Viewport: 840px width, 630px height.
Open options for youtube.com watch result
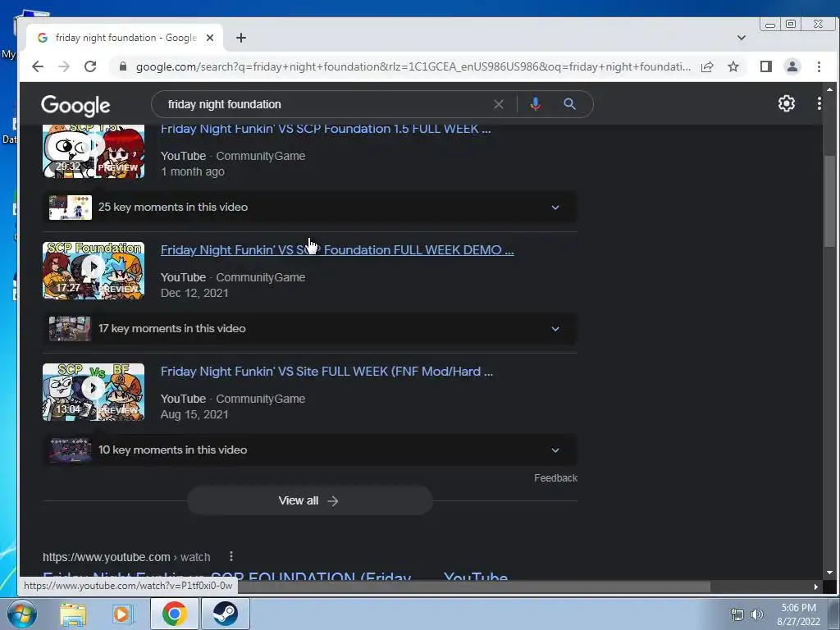coord(231,557)
